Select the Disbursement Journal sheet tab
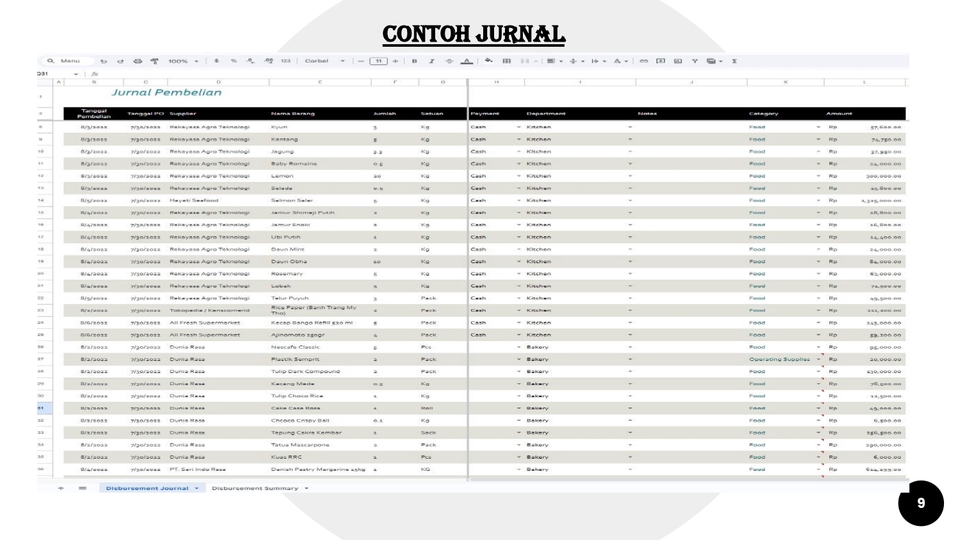This screenshot has height=540, width=960. (147, 488)
